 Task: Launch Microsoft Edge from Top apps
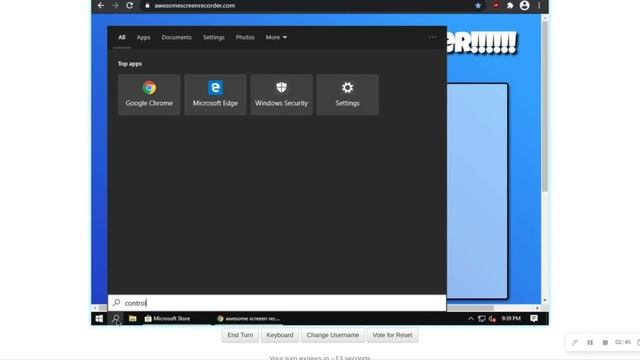(215, 94)
